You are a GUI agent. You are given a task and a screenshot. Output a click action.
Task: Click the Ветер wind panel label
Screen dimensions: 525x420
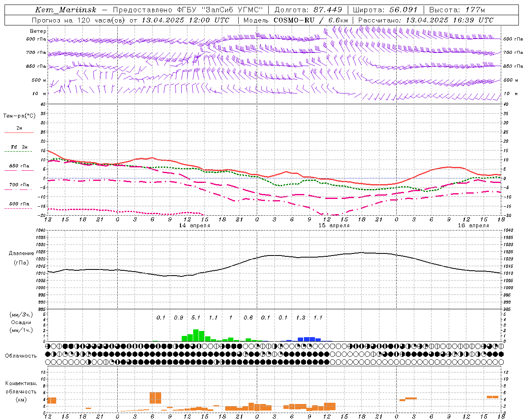point(38,31)
